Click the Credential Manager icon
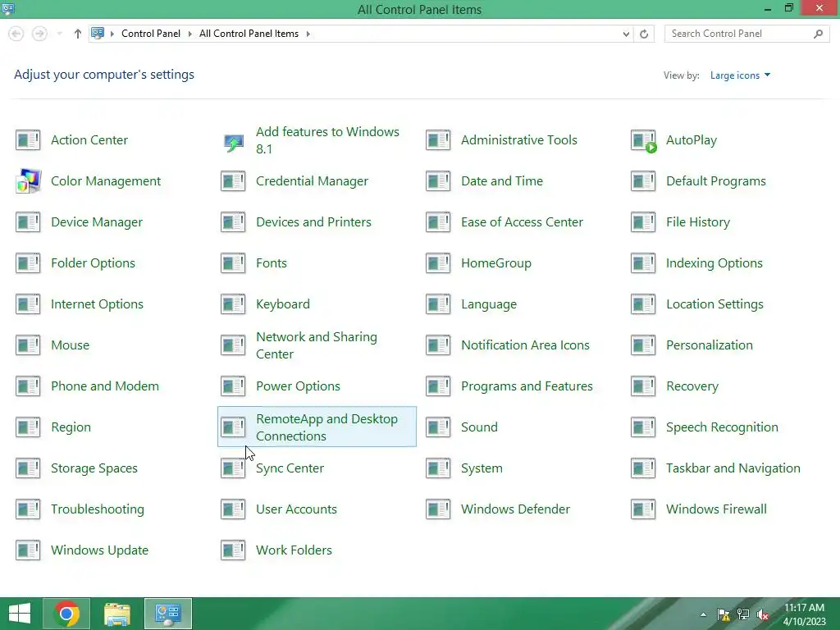Image resolution: width=840 pixels, height=630 pixels. tap(233, 181)
